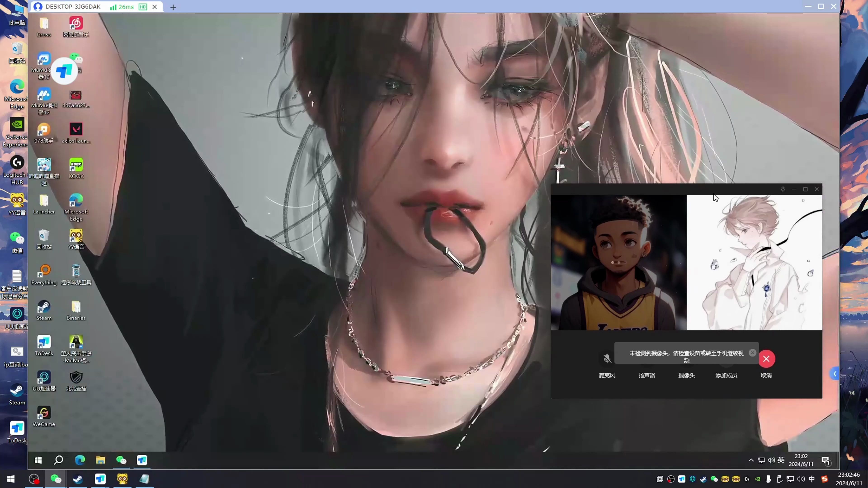868x488 pixels.
Task: Click the remote taskbar clock 23:02
Action: [801, 460]
